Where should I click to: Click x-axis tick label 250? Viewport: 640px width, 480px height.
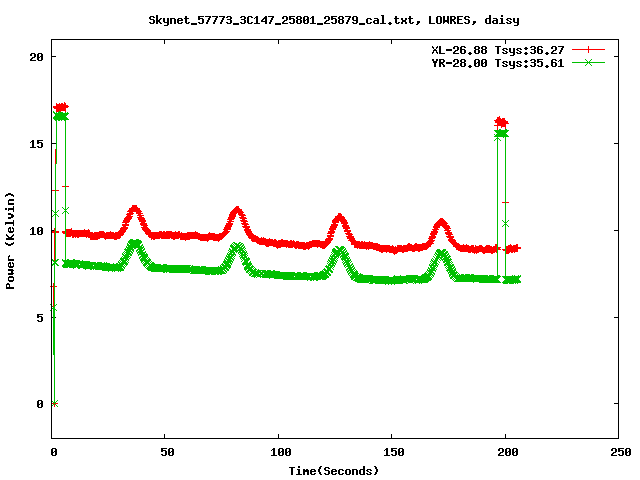621,452
